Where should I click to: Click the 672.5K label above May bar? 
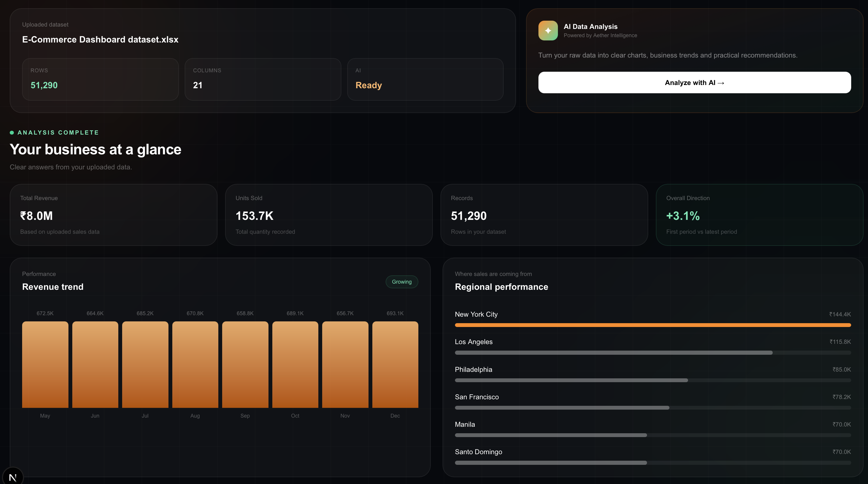45,313
